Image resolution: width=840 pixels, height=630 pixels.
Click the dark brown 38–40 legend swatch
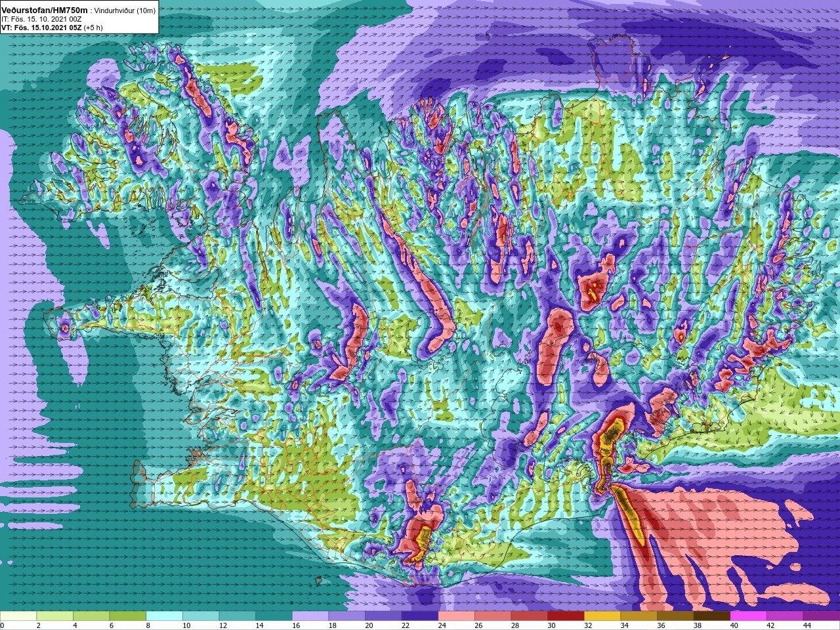712,616
